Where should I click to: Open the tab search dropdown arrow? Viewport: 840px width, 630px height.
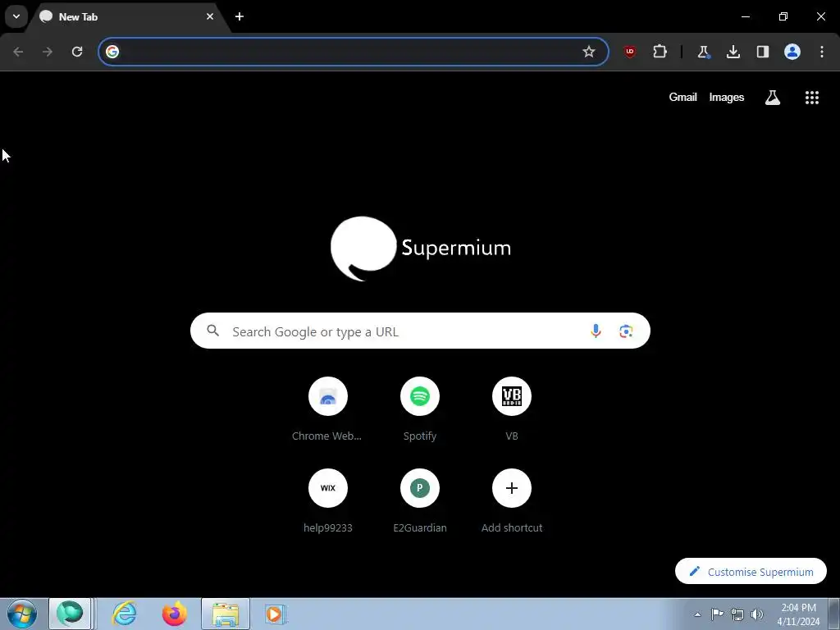tap(16, 16)
